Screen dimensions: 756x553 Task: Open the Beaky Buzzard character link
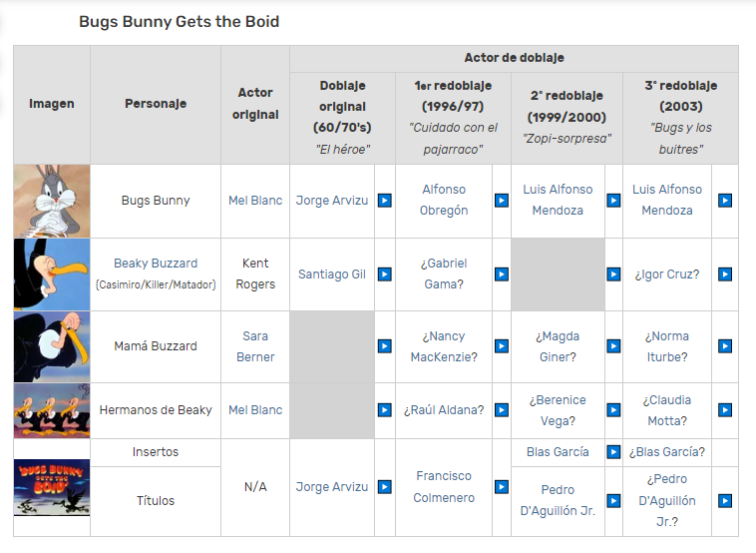pos(156,263)
